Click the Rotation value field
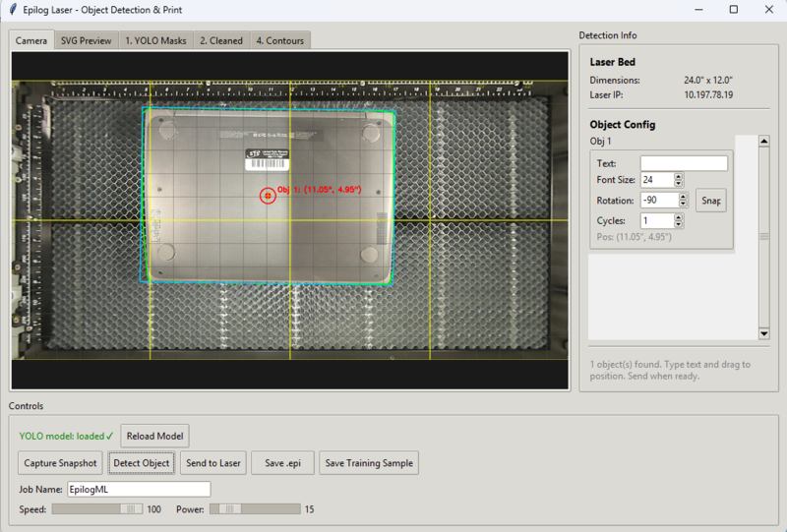The width and height of the screenshot is (787, 532). click(x=659, y=200)
